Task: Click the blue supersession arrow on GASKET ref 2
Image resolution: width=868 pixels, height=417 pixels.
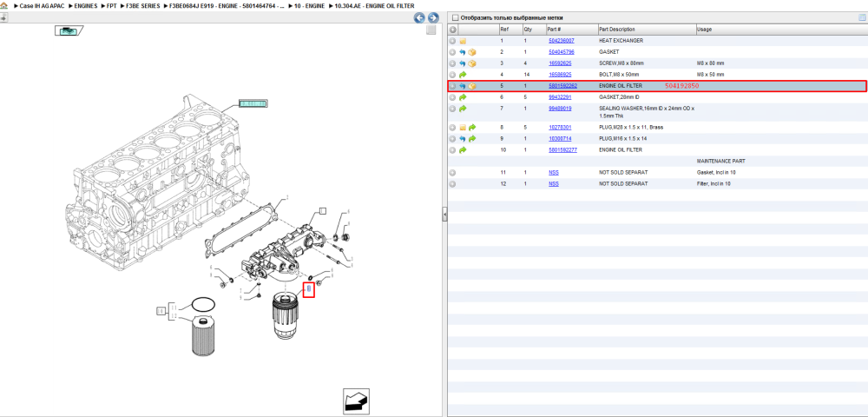Action: pyautogui.click(x=463, y=52)
